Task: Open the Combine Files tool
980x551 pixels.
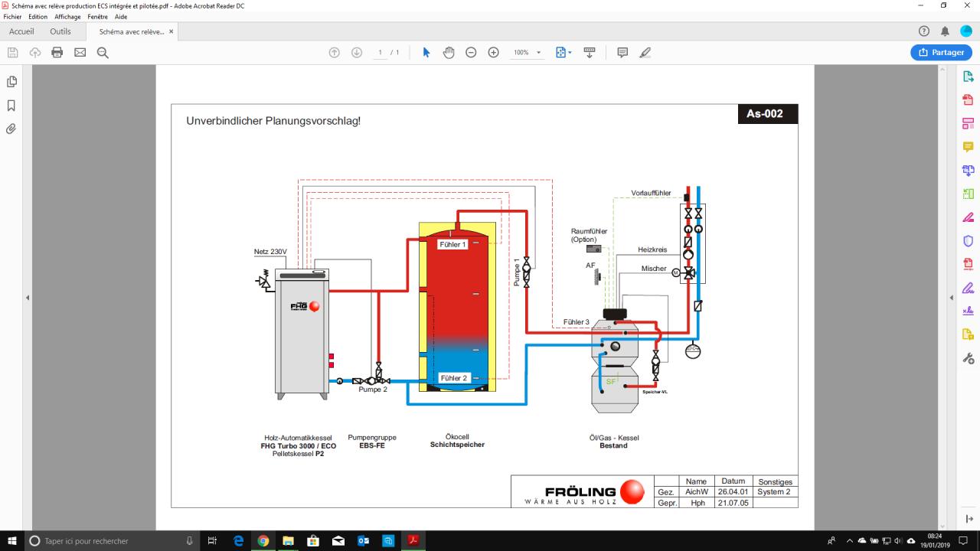Action: pos(968,170)
